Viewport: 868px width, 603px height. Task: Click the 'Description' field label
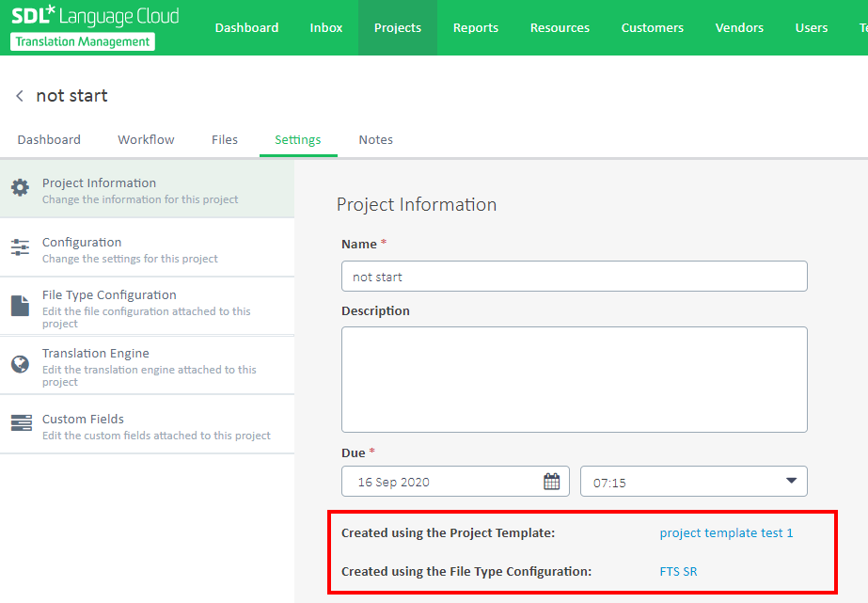[x=375, y=311]
